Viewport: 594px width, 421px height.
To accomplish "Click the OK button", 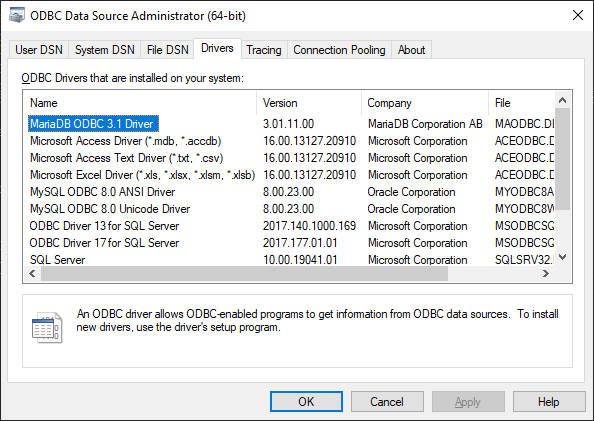I will [306, 402].
